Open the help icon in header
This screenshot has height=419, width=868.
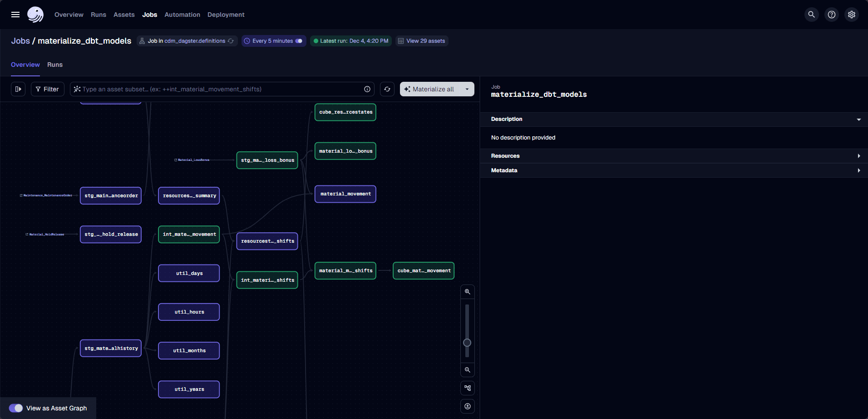831,15
